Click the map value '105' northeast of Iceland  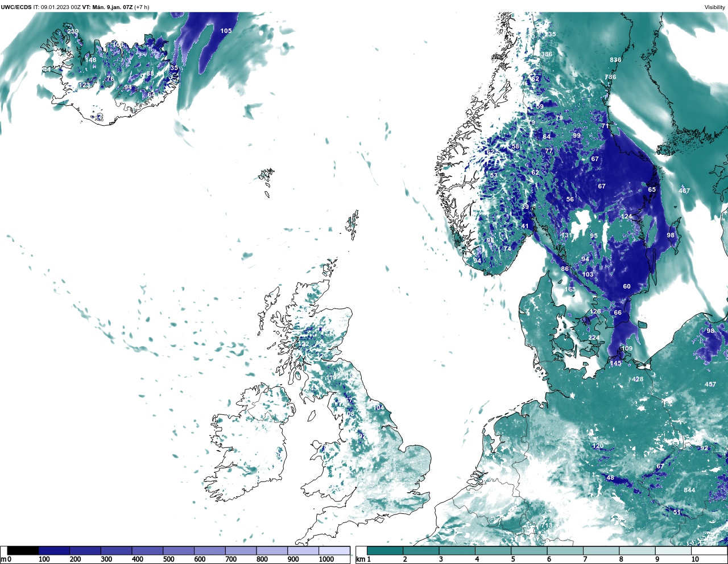226,31
